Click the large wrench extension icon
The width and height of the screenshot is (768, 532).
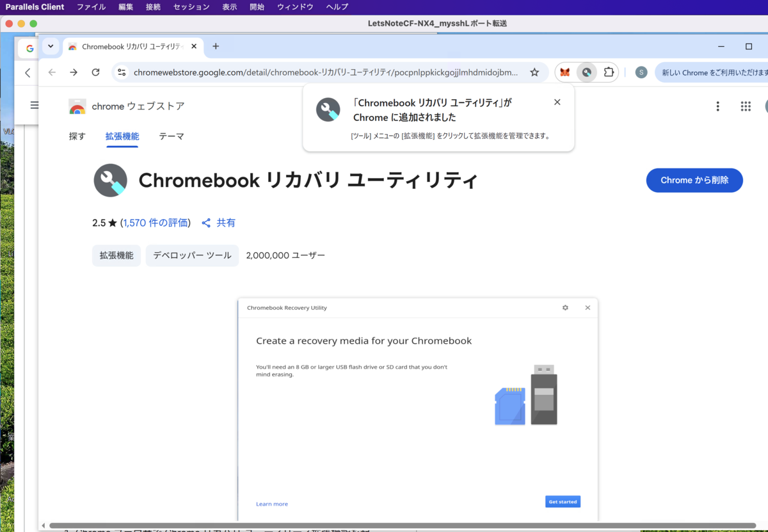pos(111,181)
